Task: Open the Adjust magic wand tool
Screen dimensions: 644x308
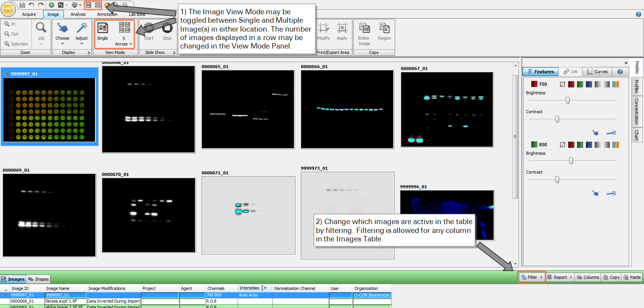Action: click(82, 28)
